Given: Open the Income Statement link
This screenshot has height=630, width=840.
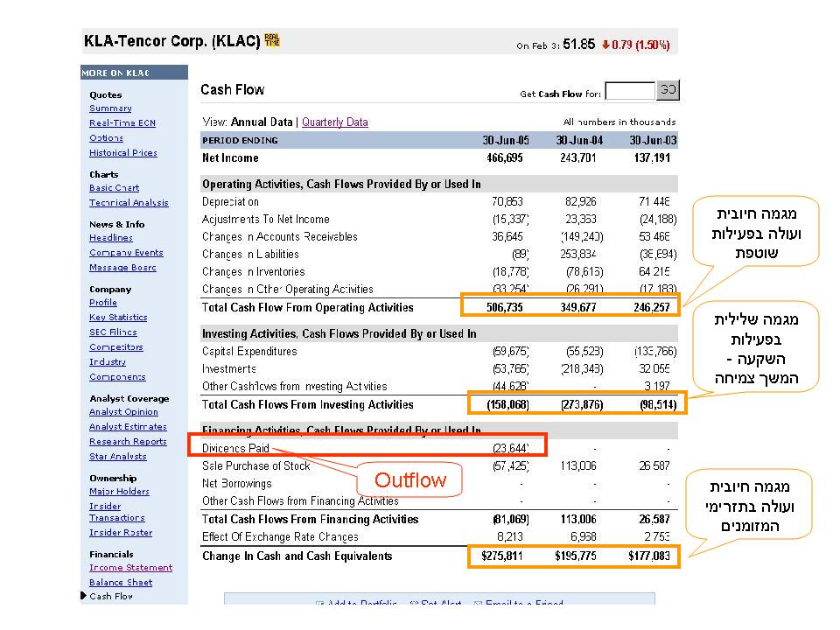Looking at the screenshot, I should tap(130, 568).
